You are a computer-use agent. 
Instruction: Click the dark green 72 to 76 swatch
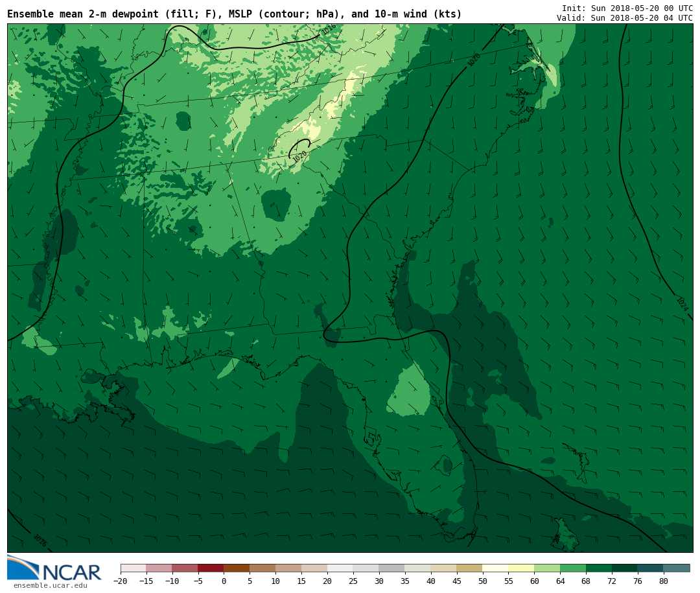(x=625, y=568)
